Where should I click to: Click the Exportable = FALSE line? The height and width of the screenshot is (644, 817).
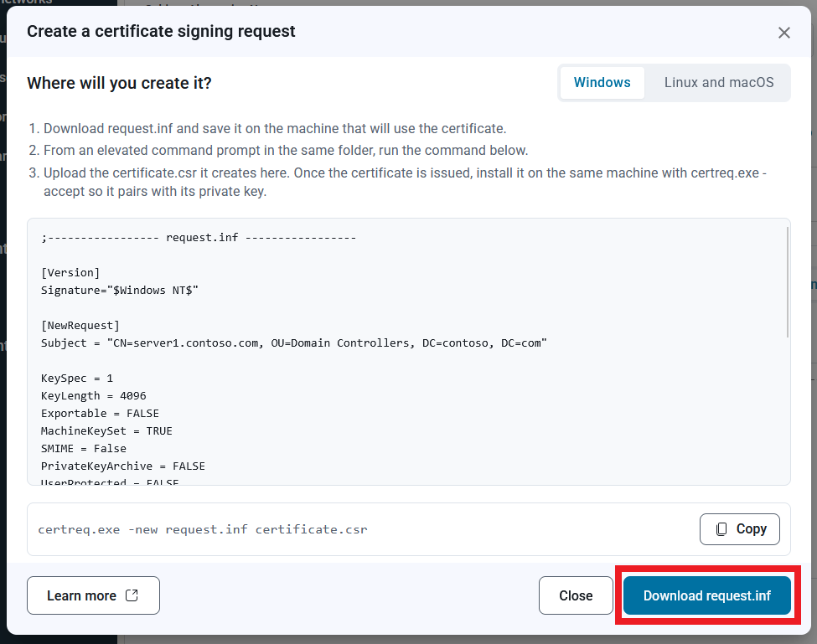pos(100,414)
